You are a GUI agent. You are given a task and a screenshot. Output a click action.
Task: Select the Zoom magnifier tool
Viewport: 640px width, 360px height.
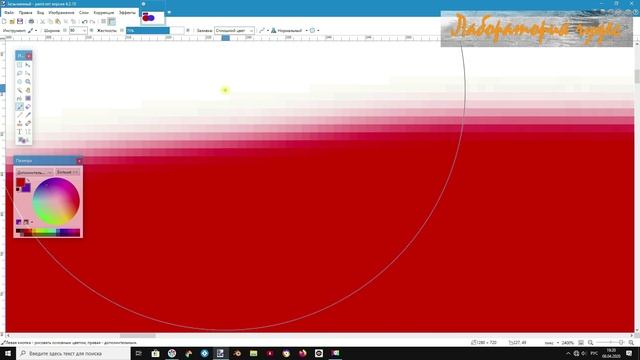point(28,82)
